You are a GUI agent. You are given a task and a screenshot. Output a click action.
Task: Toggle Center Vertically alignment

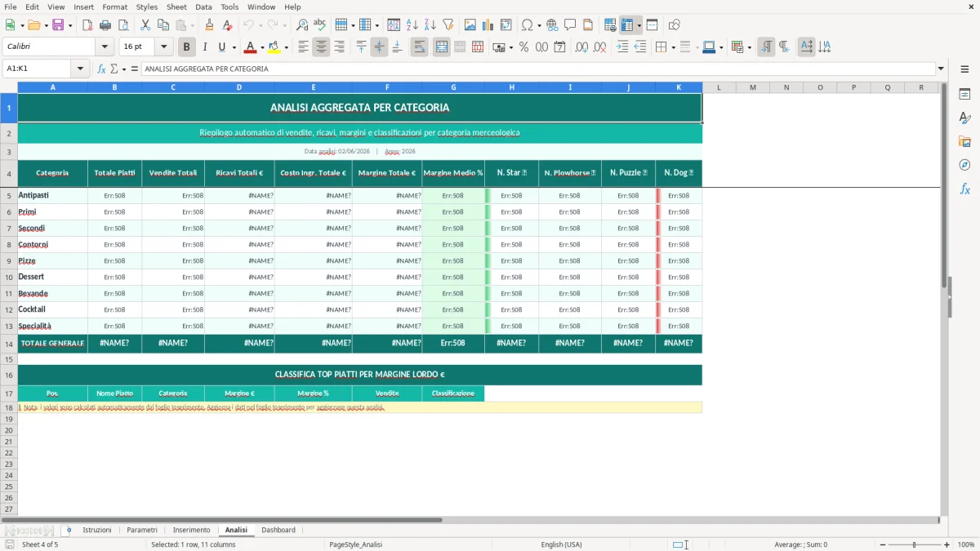pos(379,47)
